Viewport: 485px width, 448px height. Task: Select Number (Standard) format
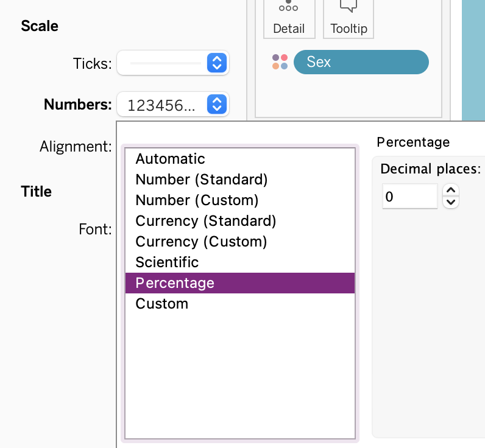(202, 180)
